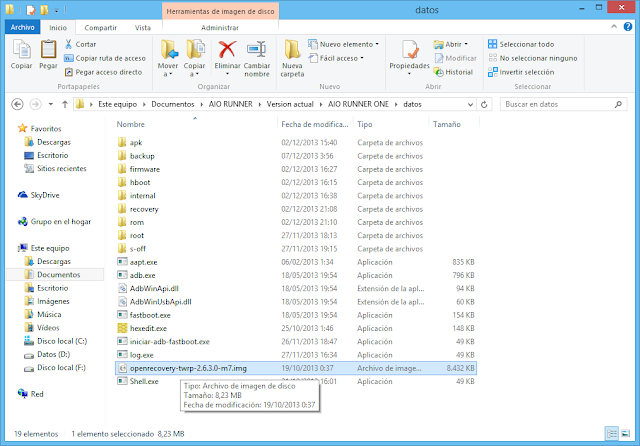Click Pegar acceso directo
This screenshot has height=446, width=640.
pyautogui.click(x=103, y=72)
